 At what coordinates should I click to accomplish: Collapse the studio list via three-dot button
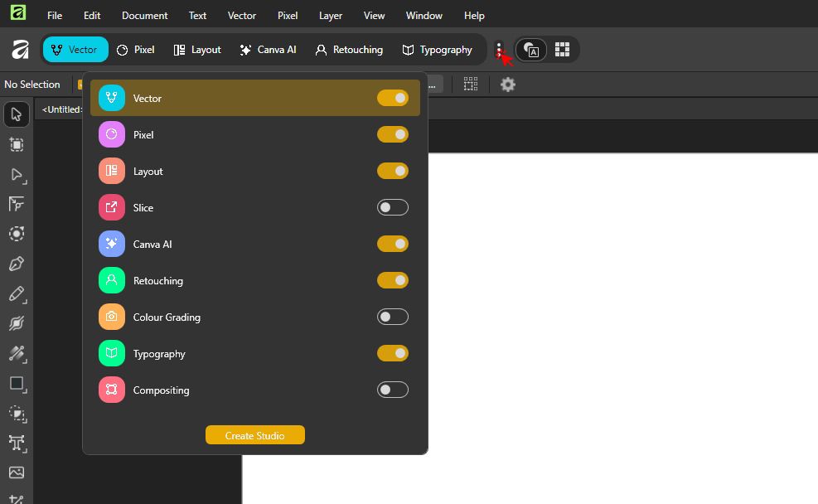499,50
